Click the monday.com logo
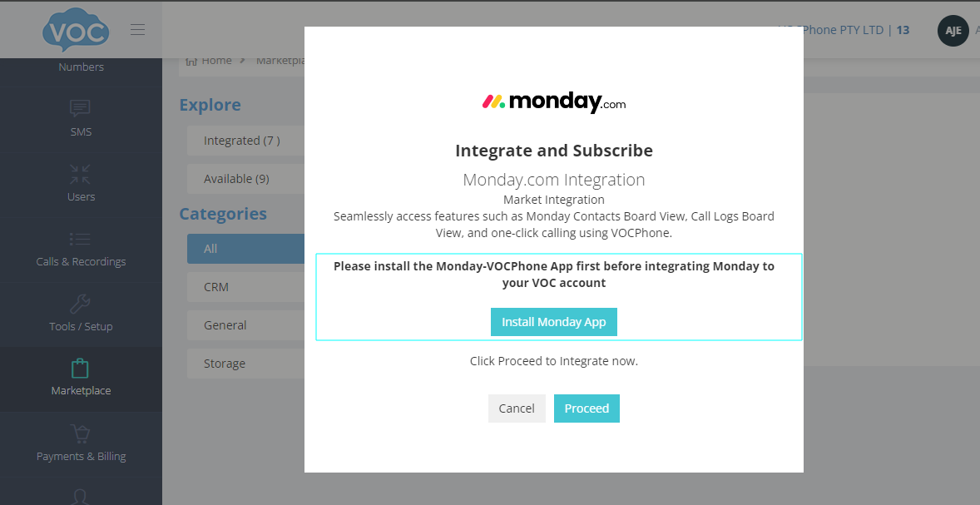Image resolution: width=980 pixels, height=505 pixels. pos(553,102)
